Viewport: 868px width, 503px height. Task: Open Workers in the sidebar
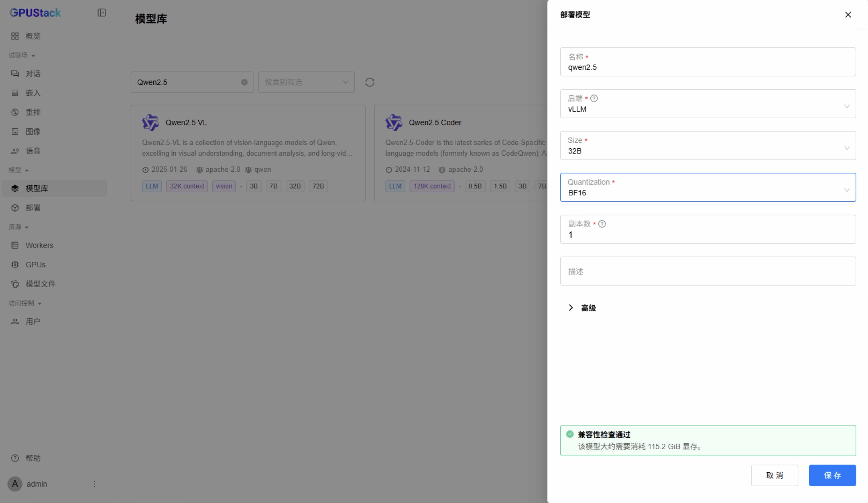39,245
